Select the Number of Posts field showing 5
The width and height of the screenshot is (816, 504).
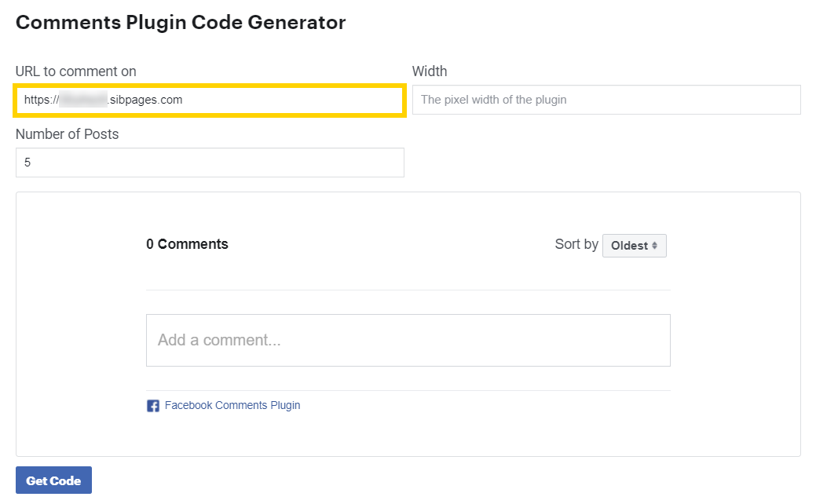tap(210, 163)
